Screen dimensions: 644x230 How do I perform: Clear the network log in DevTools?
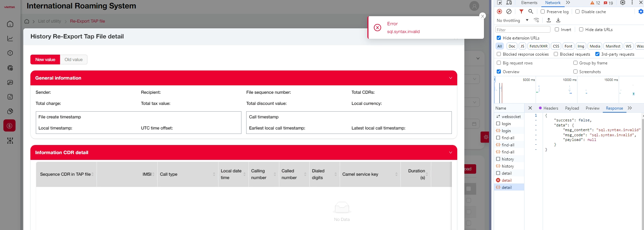tap(509, 11)
